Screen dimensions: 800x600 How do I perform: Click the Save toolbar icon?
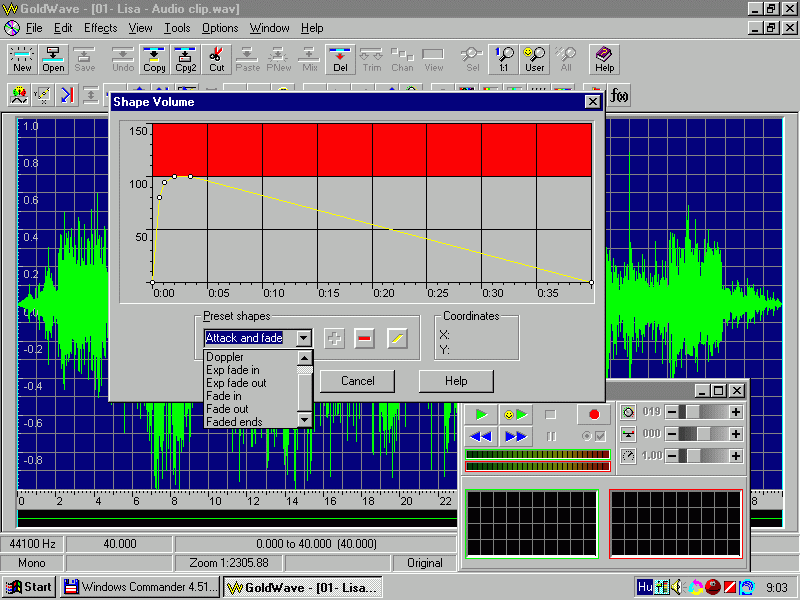(x=85, y=60)
